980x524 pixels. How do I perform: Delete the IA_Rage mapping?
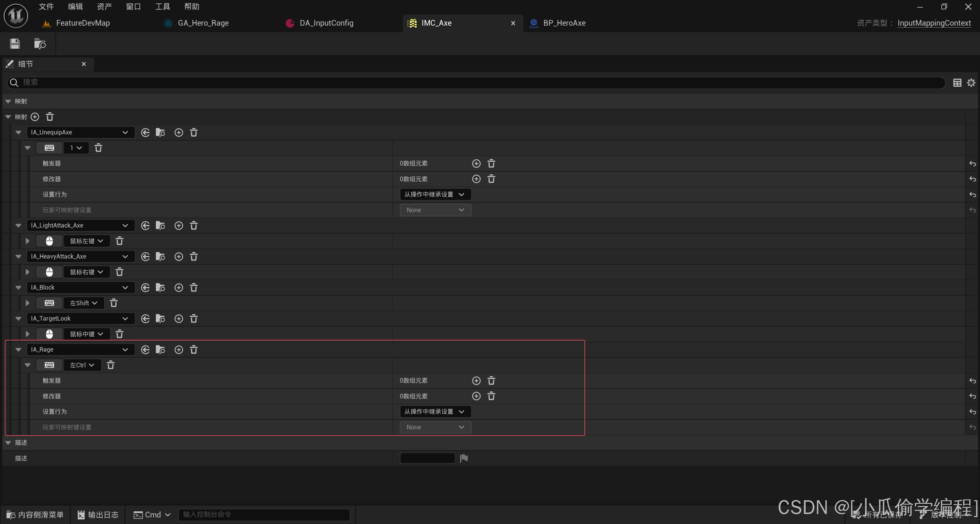pos(194,350)
